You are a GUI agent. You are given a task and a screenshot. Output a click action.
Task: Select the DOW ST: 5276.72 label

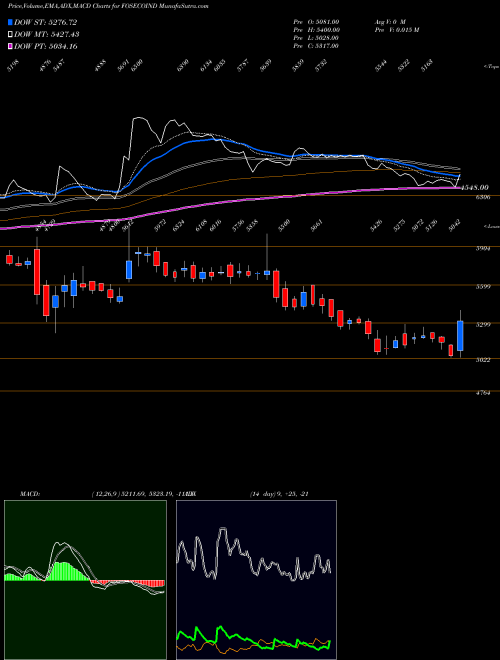(x=45, y=22)
